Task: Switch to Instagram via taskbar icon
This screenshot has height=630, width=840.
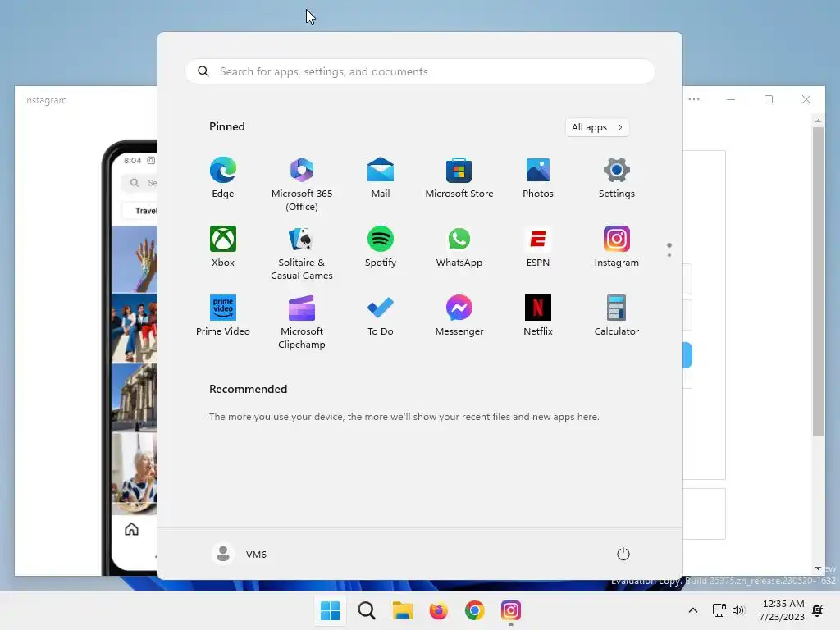Action: coord(510,610)
